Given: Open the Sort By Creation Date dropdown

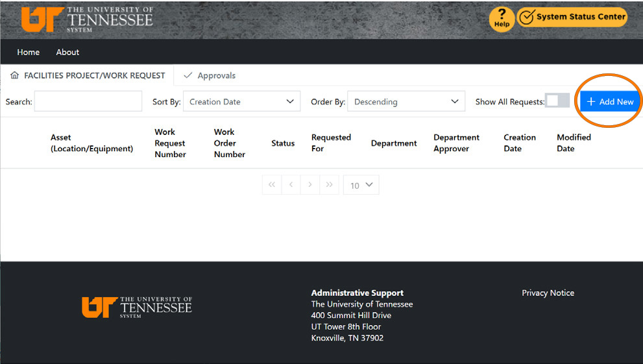Looking at the screenshot, I should (x=241, y=101).
